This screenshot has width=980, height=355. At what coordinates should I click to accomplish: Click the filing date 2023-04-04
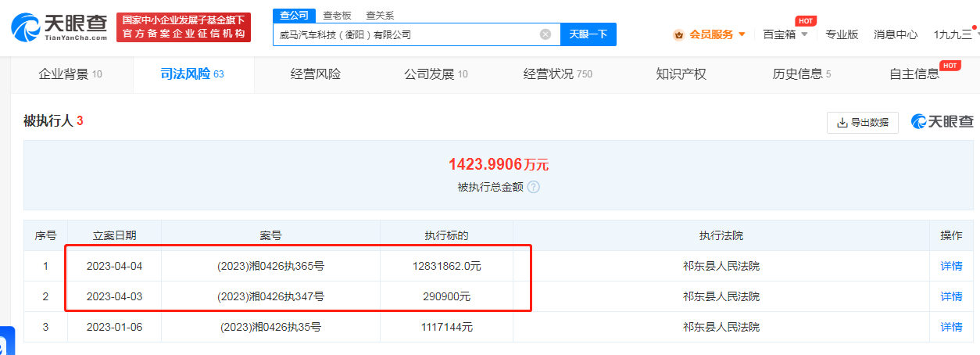[115, 266]
